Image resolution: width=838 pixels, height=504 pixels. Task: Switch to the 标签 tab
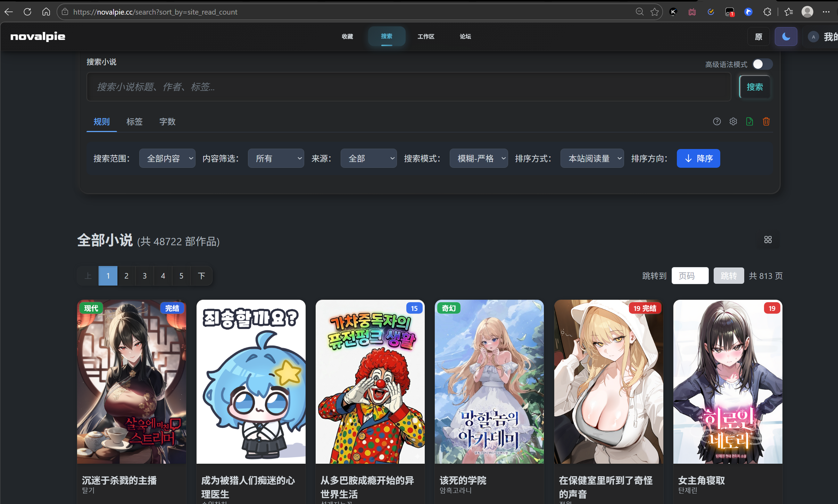point(134,122)
